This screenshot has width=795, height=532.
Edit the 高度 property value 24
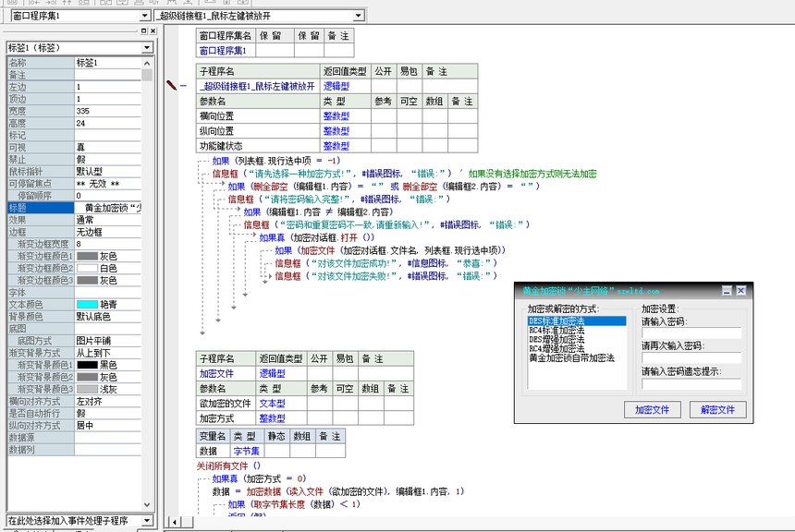(108, 123)
